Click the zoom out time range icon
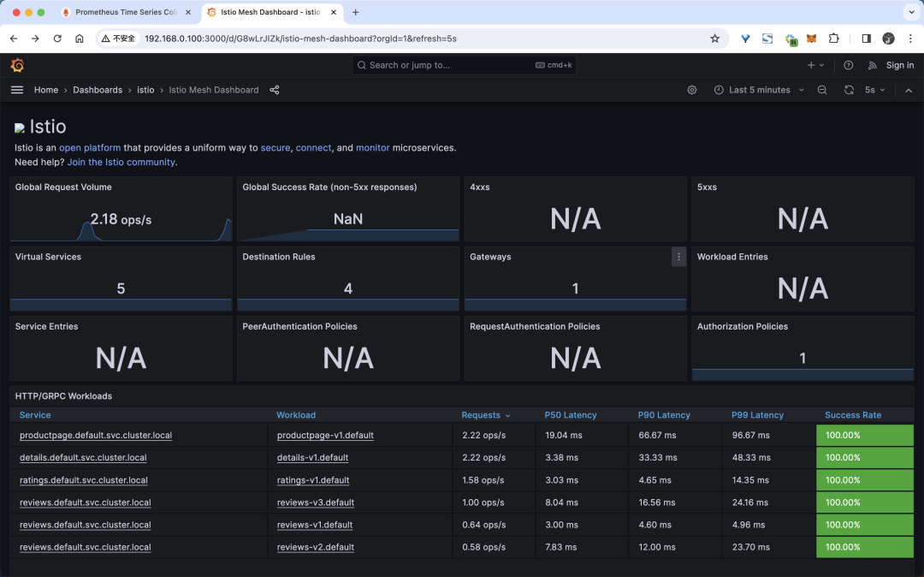This screenshot has height=577, width=924. click(822, 90)
